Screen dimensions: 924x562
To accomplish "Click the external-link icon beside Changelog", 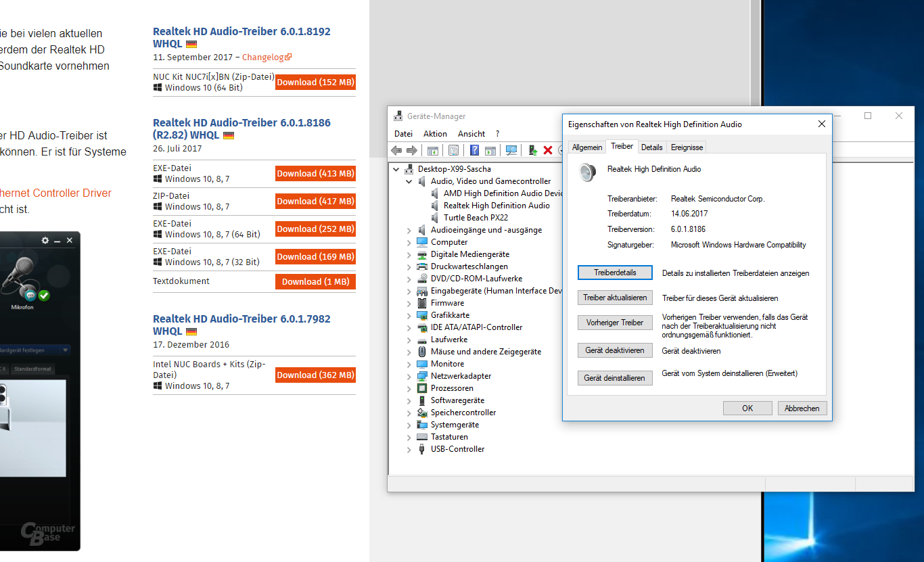I will 289,57.
